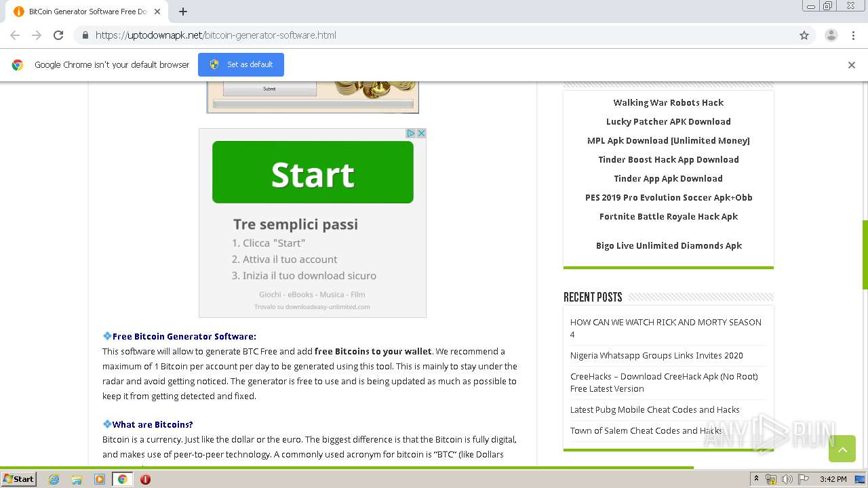Open the red Opera taskbar icon

tap(145, 479)
